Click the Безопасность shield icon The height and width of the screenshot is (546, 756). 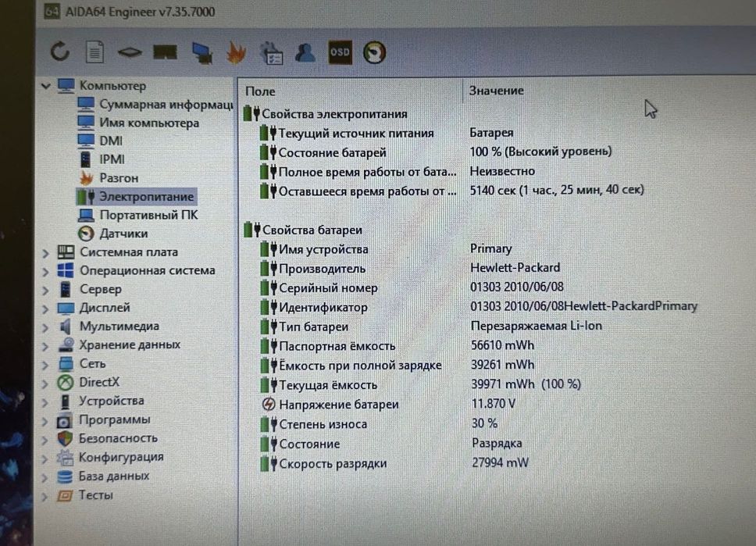point(65,438)
